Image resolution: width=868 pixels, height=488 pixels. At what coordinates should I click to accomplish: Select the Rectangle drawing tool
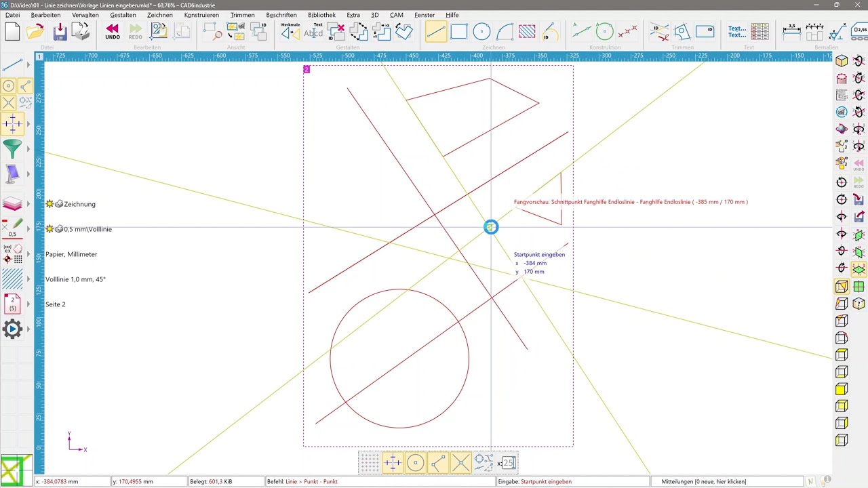click(459, 31)
